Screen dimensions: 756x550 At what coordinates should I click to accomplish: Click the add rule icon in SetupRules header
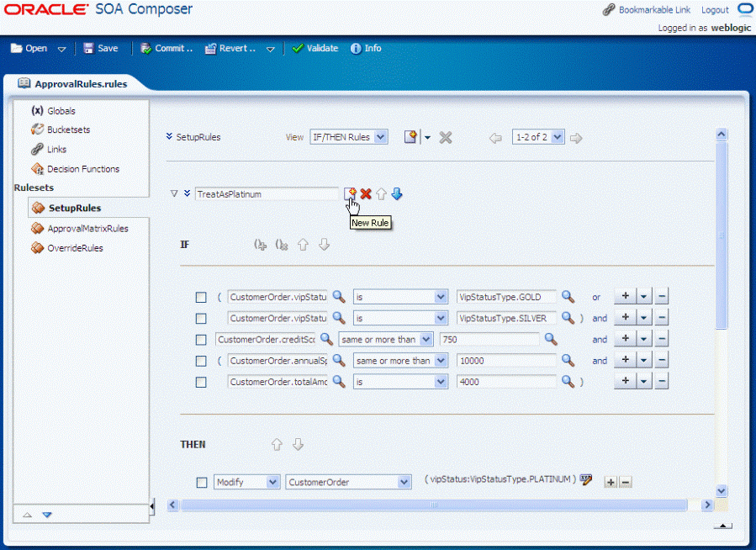point(410,137)
